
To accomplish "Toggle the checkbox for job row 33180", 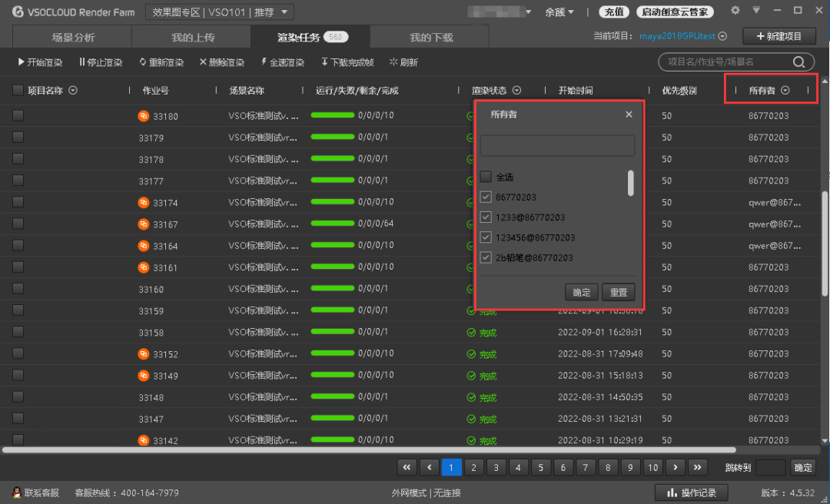I will pyautogui.click(x=18, y=116).
